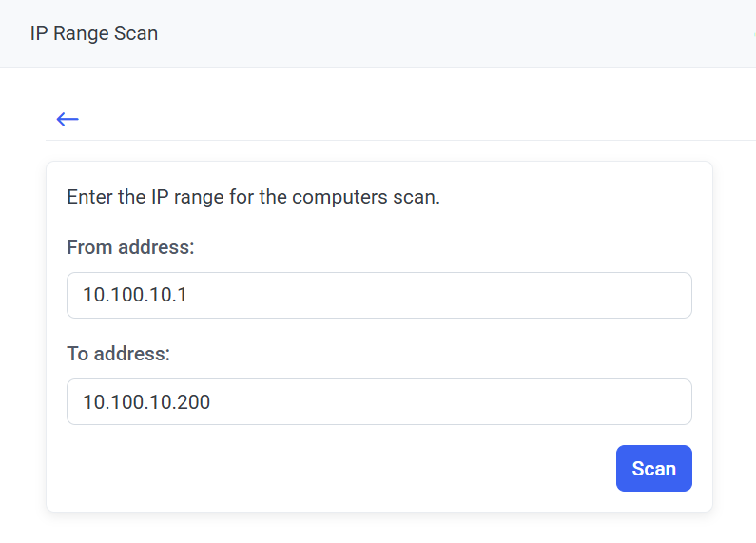Click the "To address:" label
This screenshot has width=756, height=543.
click(x=118, y=354)
